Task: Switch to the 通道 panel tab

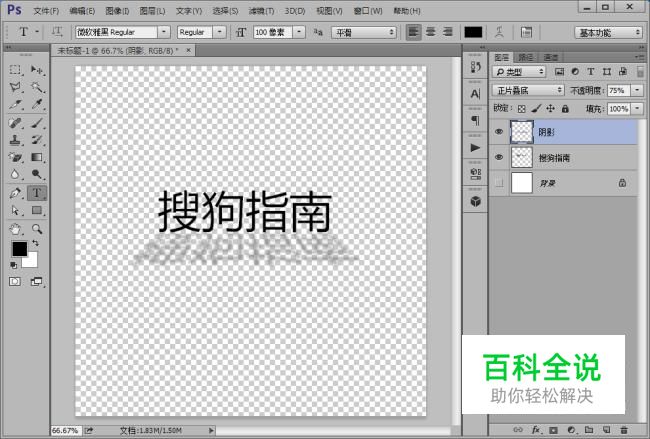Action: coord(551,57)
